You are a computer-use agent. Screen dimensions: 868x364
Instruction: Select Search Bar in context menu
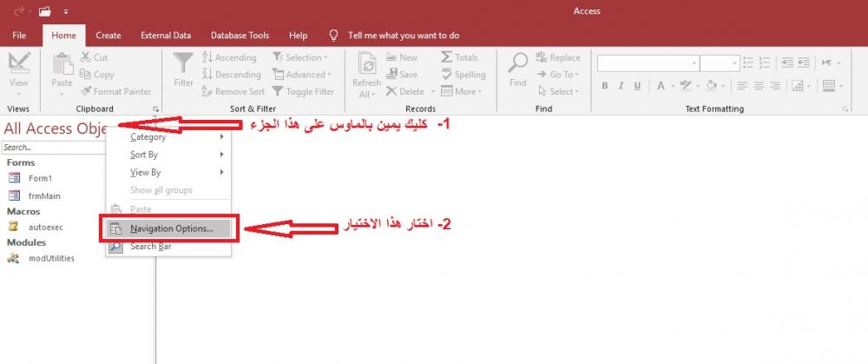(168, 247)
